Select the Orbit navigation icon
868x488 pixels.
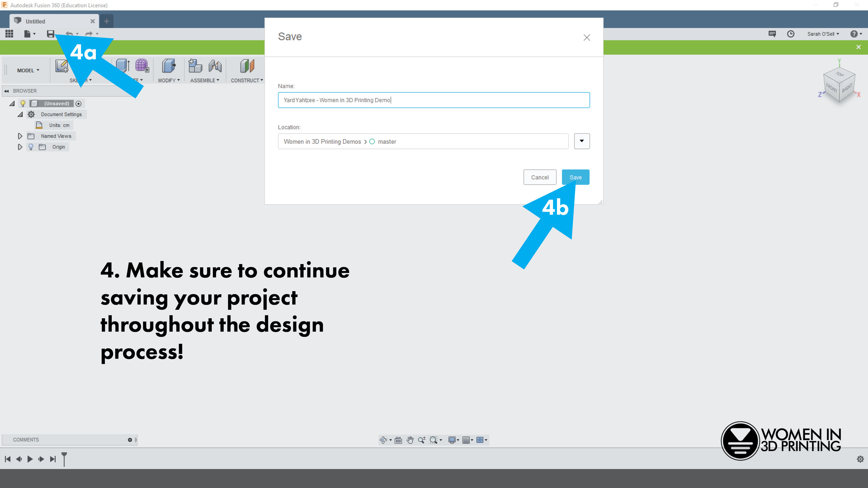pos(383,440)
